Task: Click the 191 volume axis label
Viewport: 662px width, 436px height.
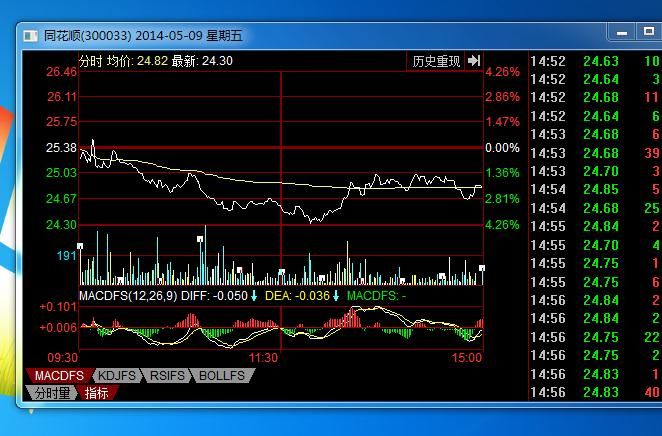Action: (67, 255)
